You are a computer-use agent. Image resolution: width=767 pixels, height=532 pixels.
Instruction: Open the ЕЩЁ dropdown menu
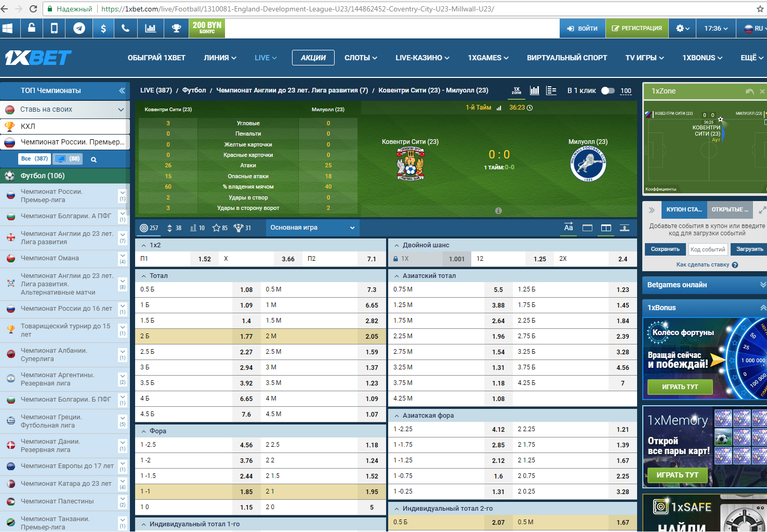point(752,58)
